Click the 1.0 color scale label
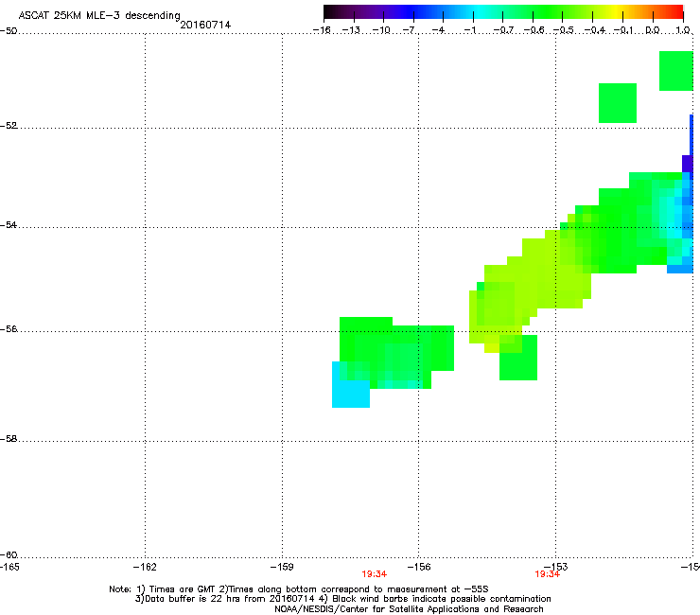Image resolution: width=700 pixels, height=615 pixels. coord(683,30)
